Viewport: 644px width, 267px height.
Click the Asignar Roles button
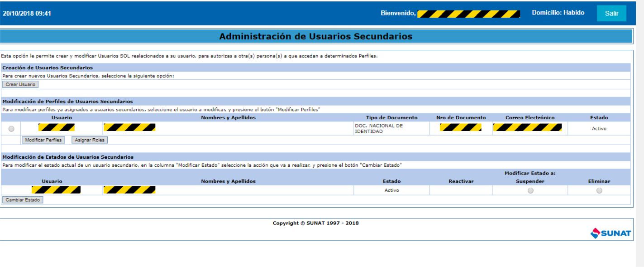[x=89, y=140]
